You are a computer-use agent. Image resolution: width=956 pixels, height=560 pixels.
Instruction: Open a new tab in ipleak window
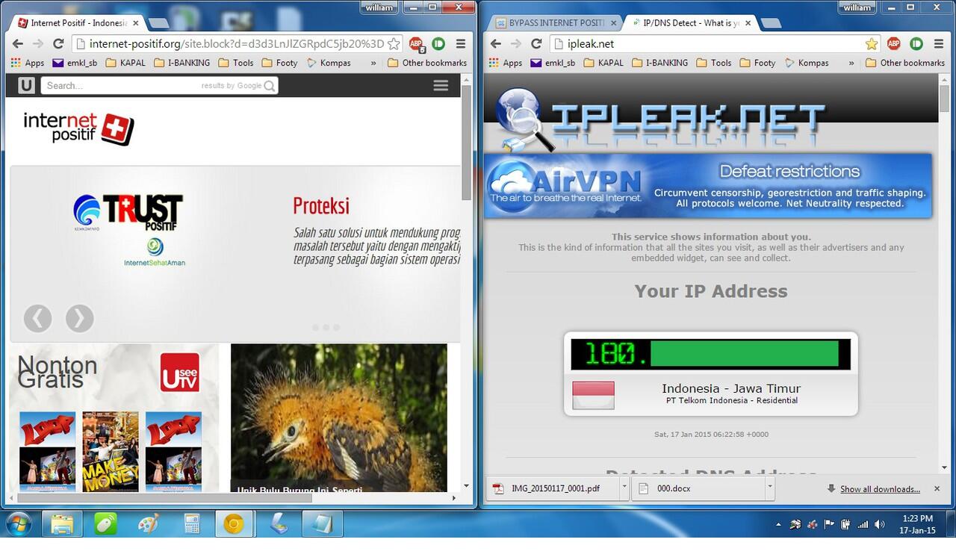770,24
